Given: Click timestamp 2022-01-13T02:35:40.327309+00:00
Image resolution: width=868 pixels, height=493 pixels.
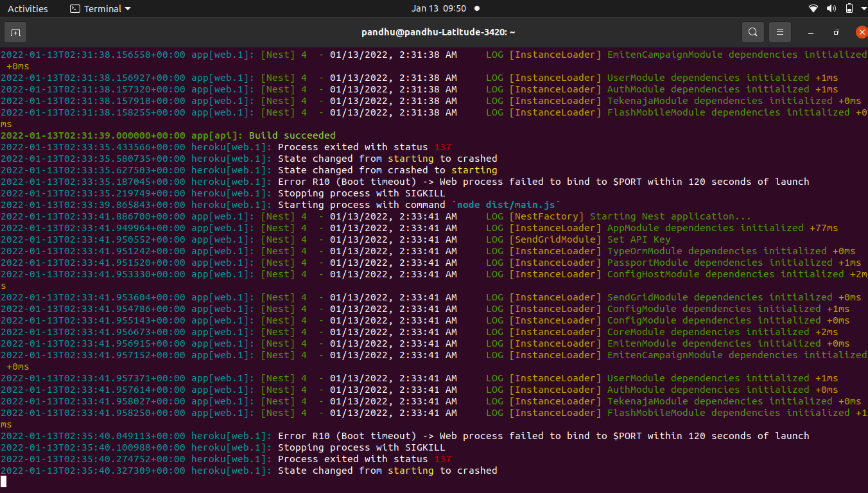Looking at the screenshot, I should click(x=93, y=471).
